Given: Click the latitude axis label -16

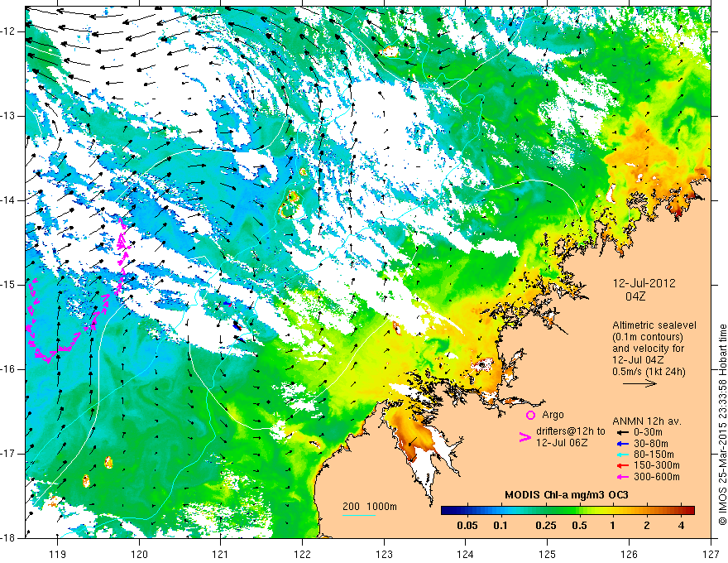Looking at the screenshot, I should (x=8, y=369).
